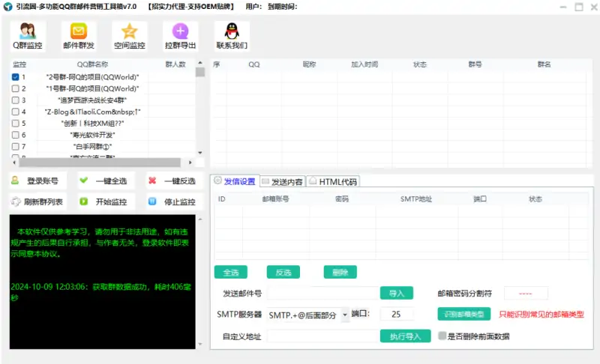This screenshot has width=600, height=364.
Task: Click the log panel scroll up arrow
Action: 200,219
